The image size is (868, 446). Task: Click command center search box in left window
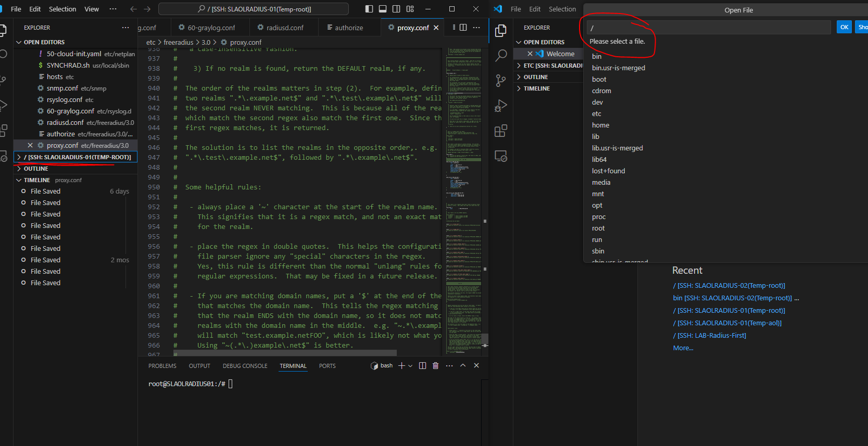tap(254, 9)
